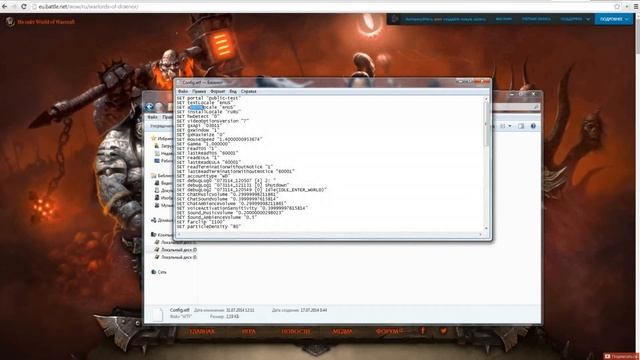
Task: Expand the blue ПОДРОБНЕЕ dropdown button
Action: click(613, 19)
